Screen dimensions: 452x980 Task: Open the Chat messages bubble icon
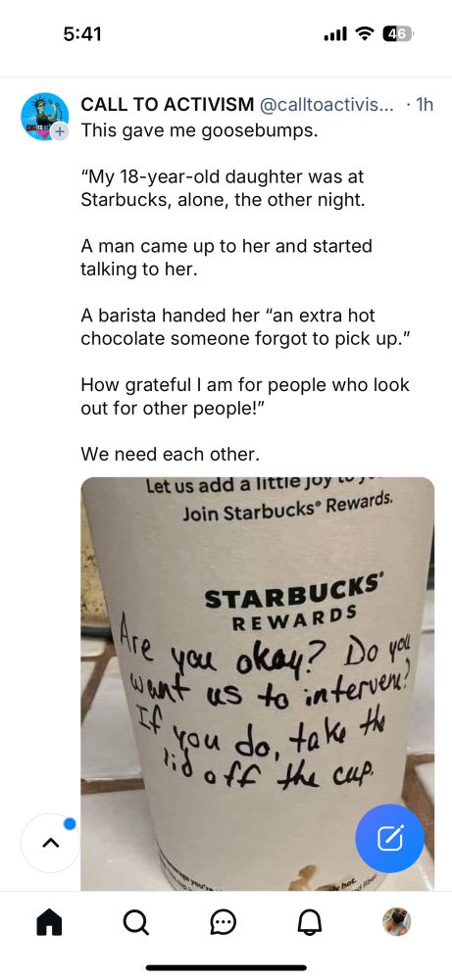(222, 922)
